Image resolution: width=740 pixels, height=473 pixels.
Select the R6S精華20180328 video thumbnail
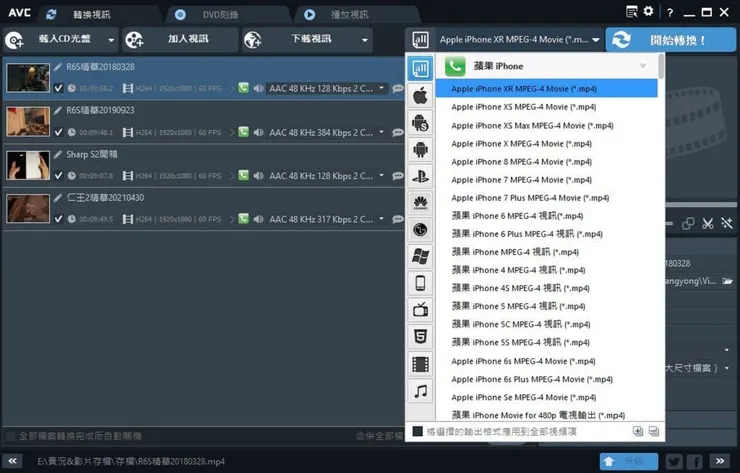(x=28, y=77)
